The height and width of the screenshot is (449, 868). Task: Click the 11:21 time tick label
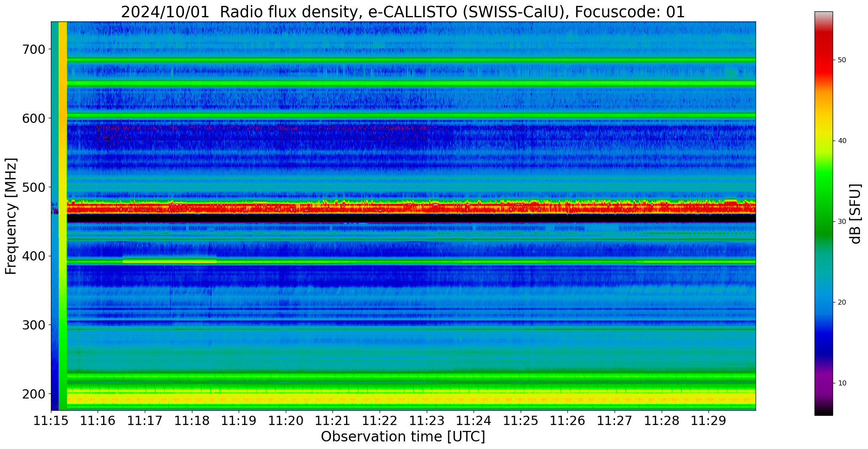333,421
